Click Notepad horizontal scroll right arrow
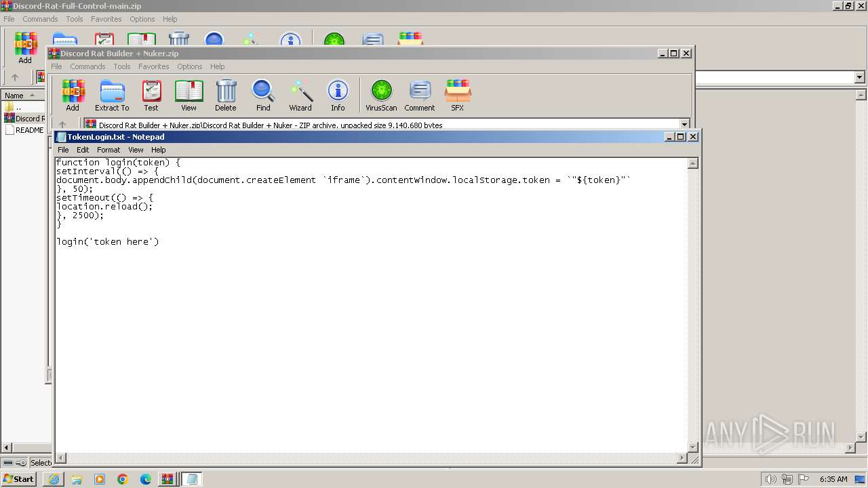868x488 pixels. click(x=682, y=459)
